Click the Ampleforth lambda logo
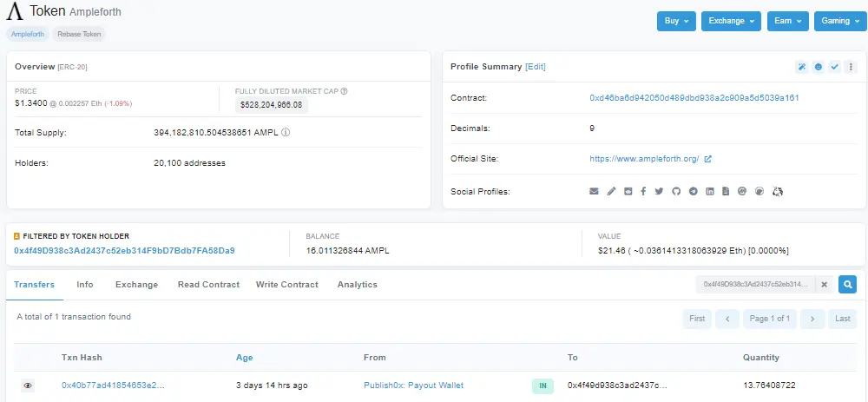 click(x=15, y=10)
